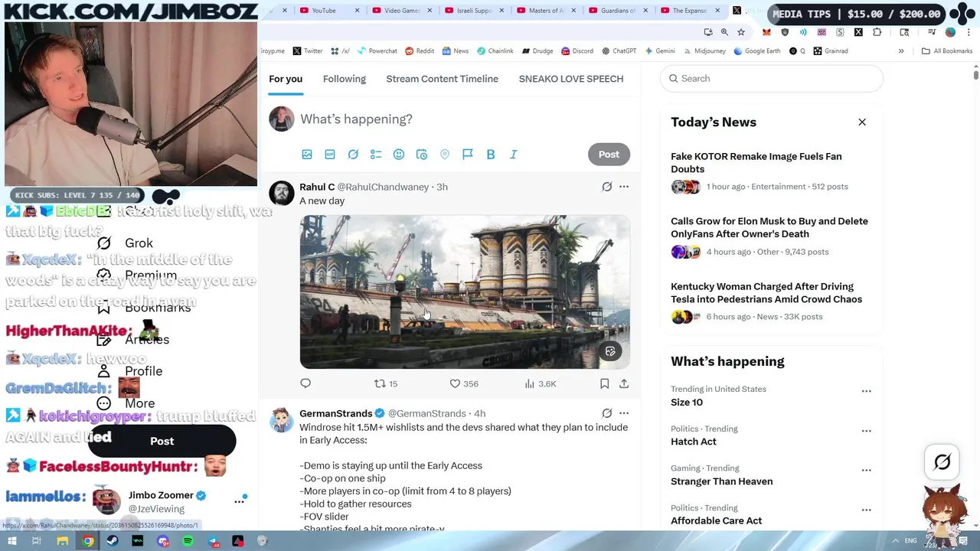Open the Stream Content Timeline tab
980x551 pixels.
(443, 79)
